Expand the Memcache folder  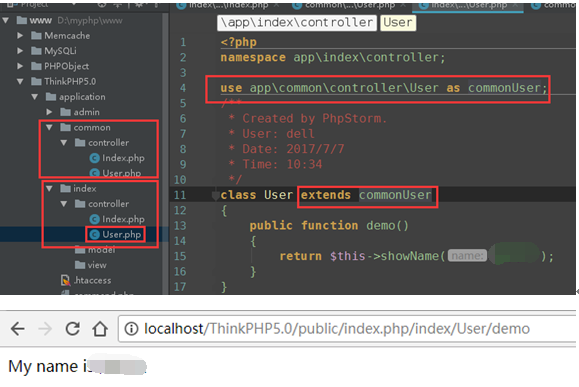20,35
